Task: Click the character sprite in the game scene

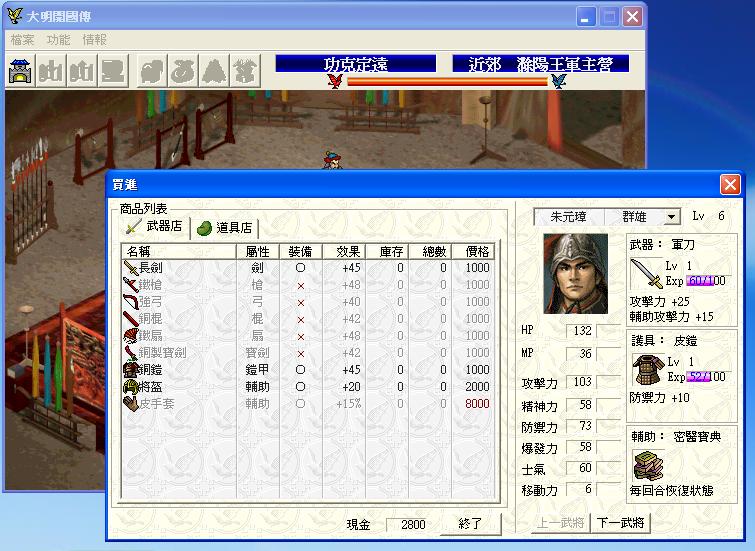Action: pyautogui.click(x=333, y=160)
